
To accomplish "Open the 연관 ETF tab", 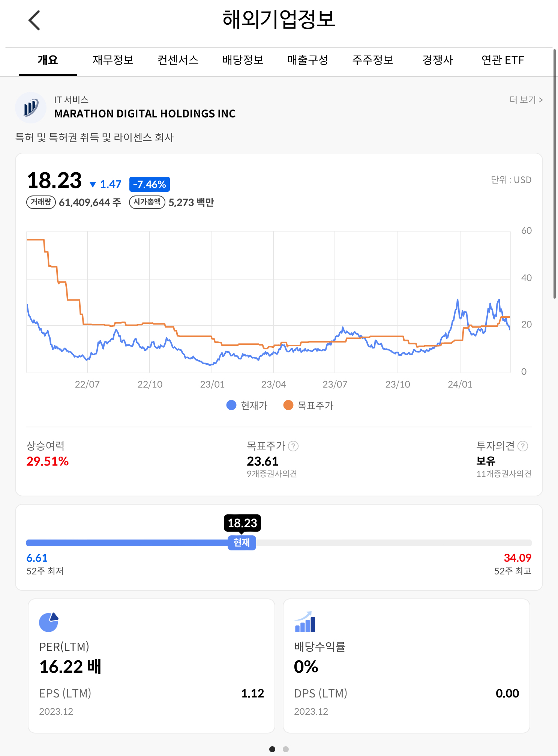I will [x=502, y=60].
